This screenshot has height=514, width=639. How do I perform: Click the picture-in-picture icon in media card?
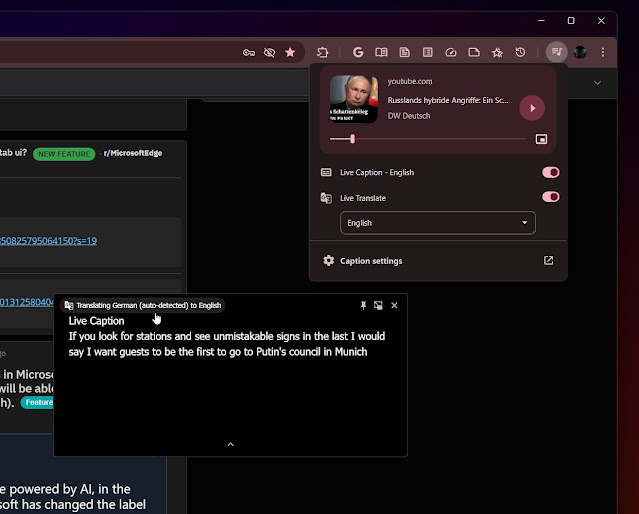pyautogui.click(x=541, y=139)
